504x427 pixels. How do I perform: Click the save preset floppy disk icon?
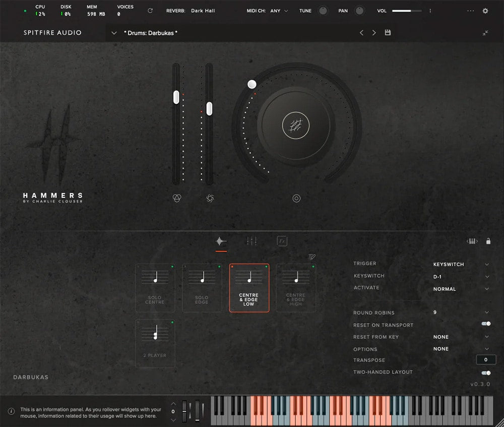pyautogui.click(x=388, y=33)
